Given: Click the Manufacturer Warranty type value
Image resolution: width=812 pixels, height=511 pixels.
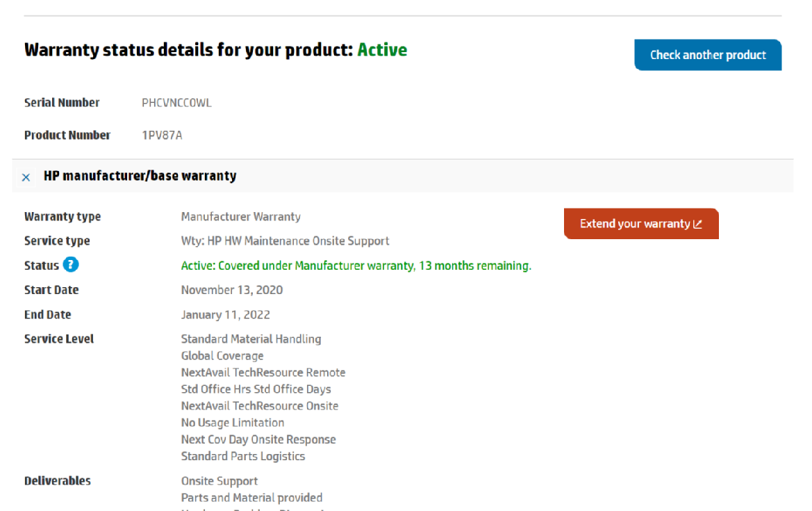Looking at the screenshot, I should pyautogui.click(x=240, y=217).
